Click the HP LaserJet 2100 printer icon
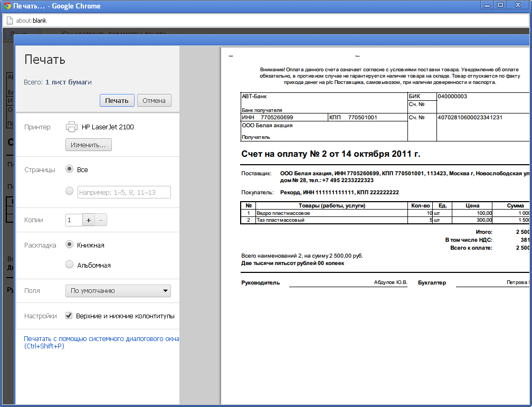The width and height of the screenshot is (532, 407). tap(72, 127)
